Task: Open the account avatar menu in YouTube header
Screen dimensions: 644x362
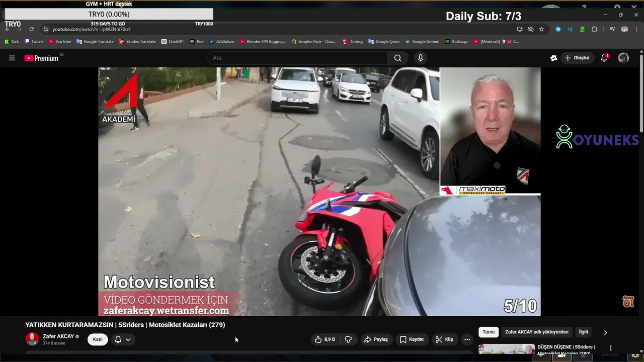Action: coord(623,58)
